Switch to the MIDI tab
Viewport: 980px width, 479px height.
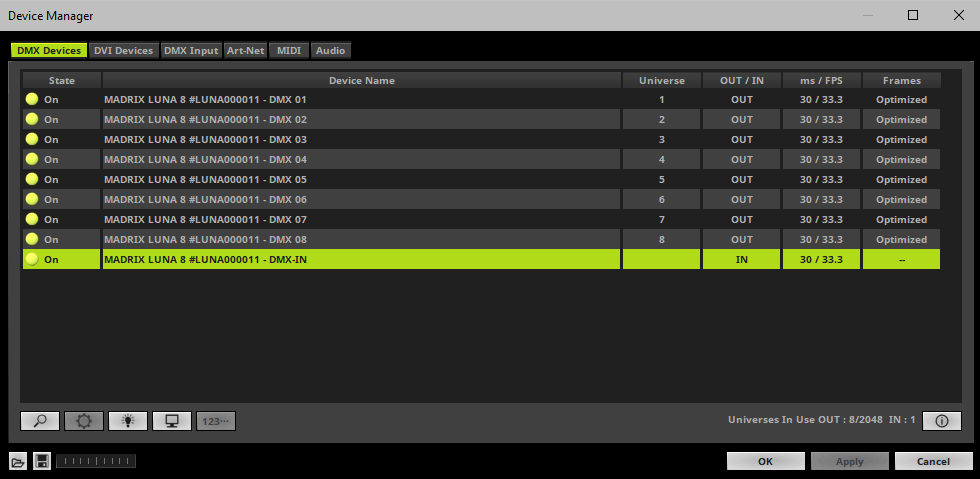[289, 51]
